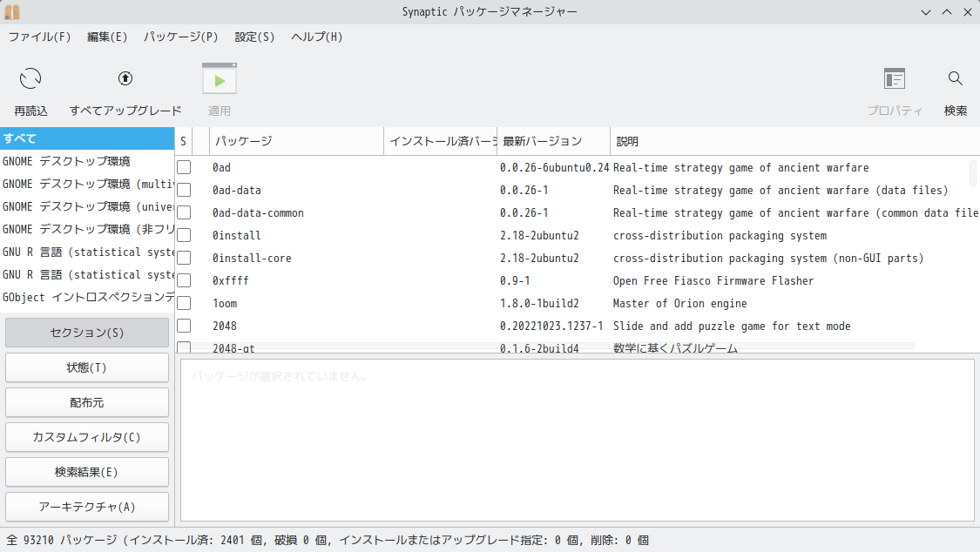Select the 0xffff package name
This screenshot has width=980, height=552.
tap(231, 280)
